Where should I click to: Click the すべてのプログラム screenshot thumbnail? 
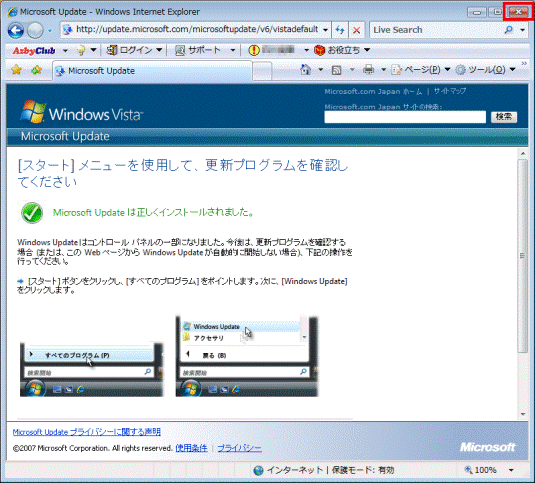coord(91,369)
